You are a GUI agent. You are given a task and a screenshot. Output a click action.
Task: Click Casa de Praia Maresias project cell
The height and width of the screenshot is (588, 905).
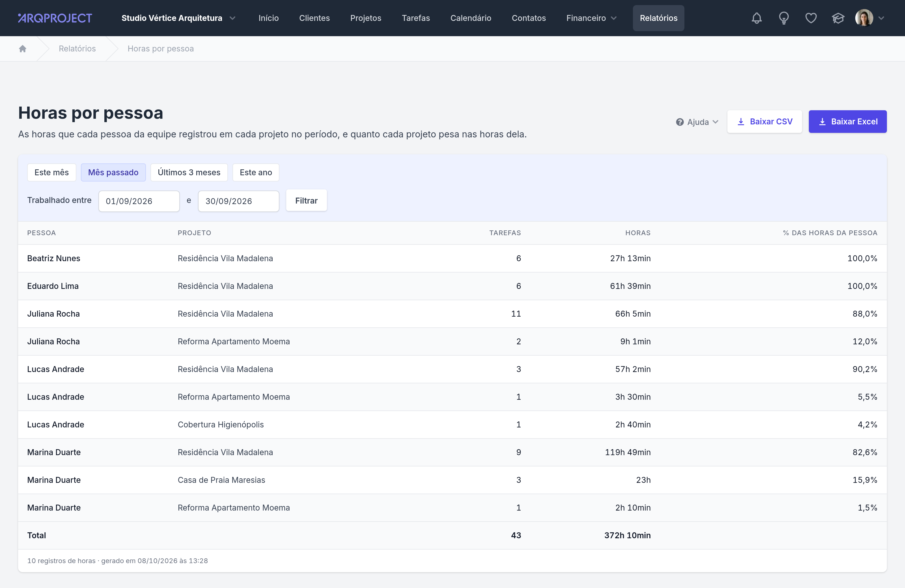221,480
